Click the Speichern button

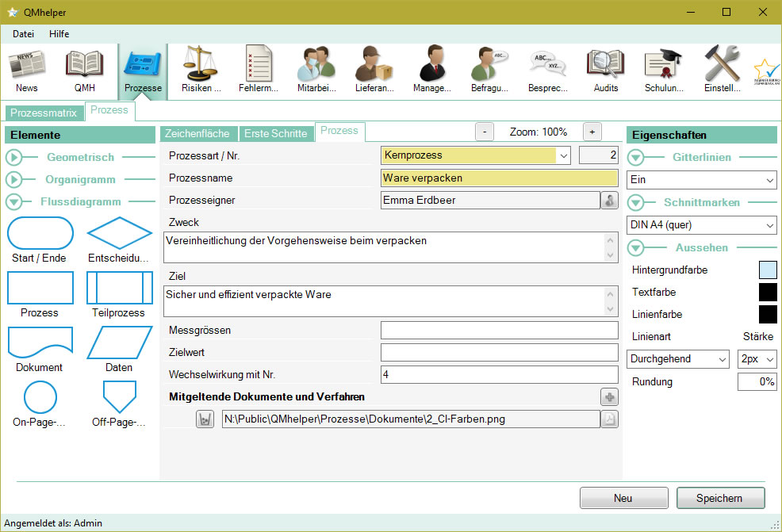(720, 498)
